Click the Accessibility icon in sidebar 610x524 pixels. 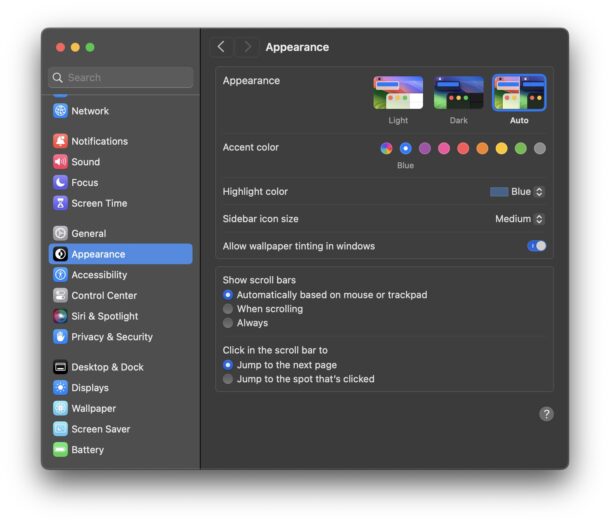coord(60,274)
